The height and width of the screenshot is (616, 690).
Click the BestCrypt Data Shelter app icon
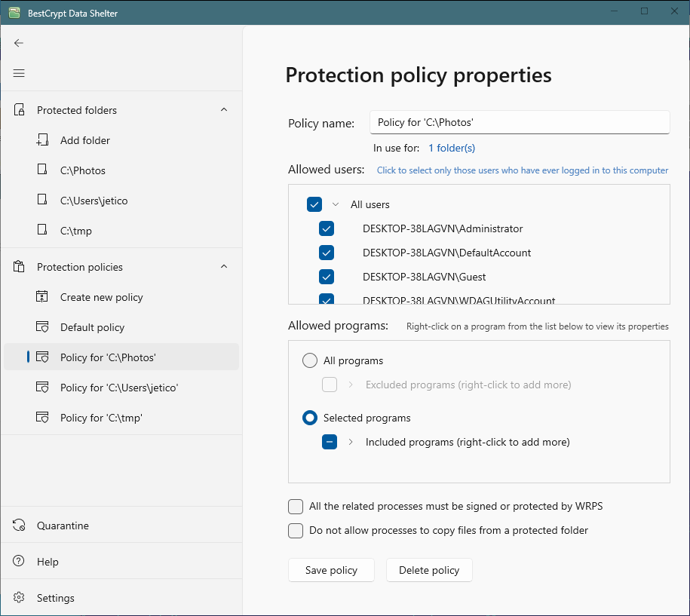tap(14, 13)
